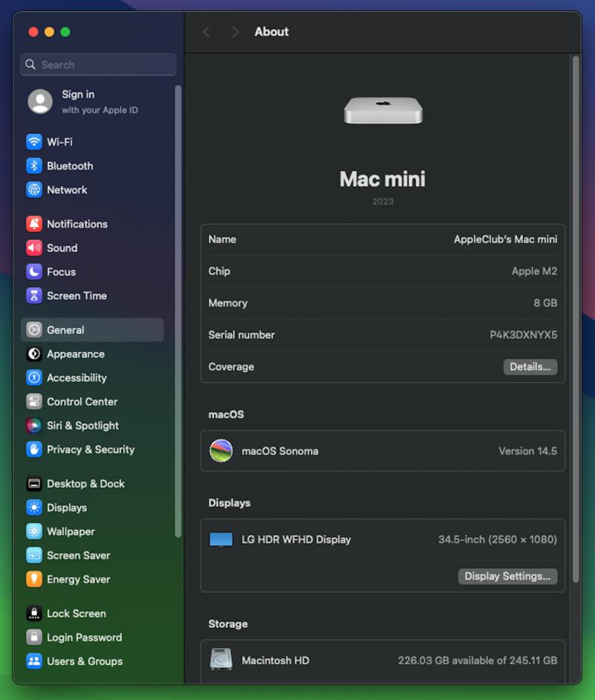Viewport: 595px width, 700px height.
Task: Click the sidebar scrollbar
Action: [x=178, y=311]
